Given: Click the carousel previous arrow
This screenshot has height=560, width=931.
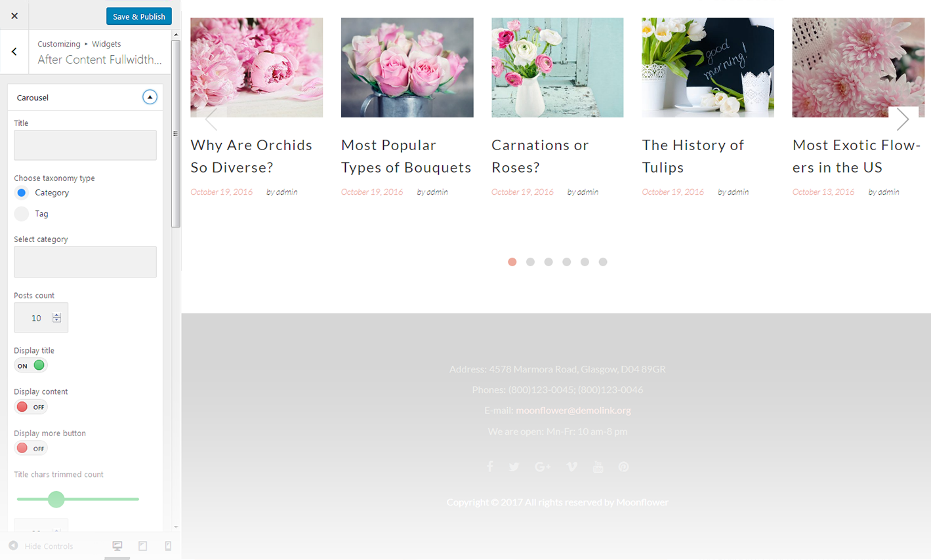Looking at the screenshot, I should [x=211, y=119].
